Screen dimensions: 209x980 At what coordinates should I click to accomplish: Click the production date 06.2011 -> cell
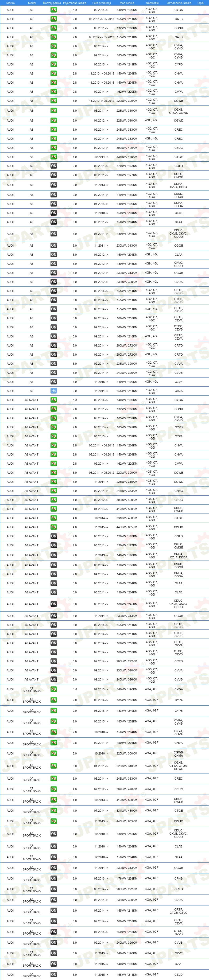point(101,409)
